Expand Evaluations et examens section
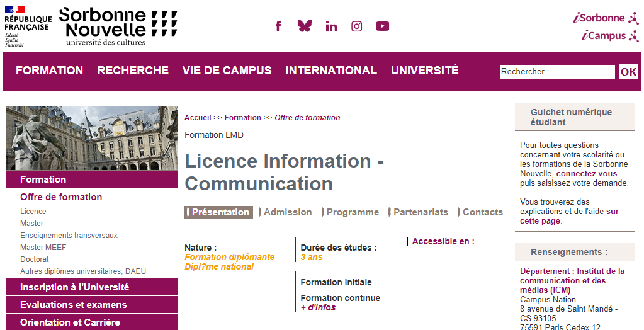This screenshot has height=330, width=644. pyautogui.click(x=91, y=305)
